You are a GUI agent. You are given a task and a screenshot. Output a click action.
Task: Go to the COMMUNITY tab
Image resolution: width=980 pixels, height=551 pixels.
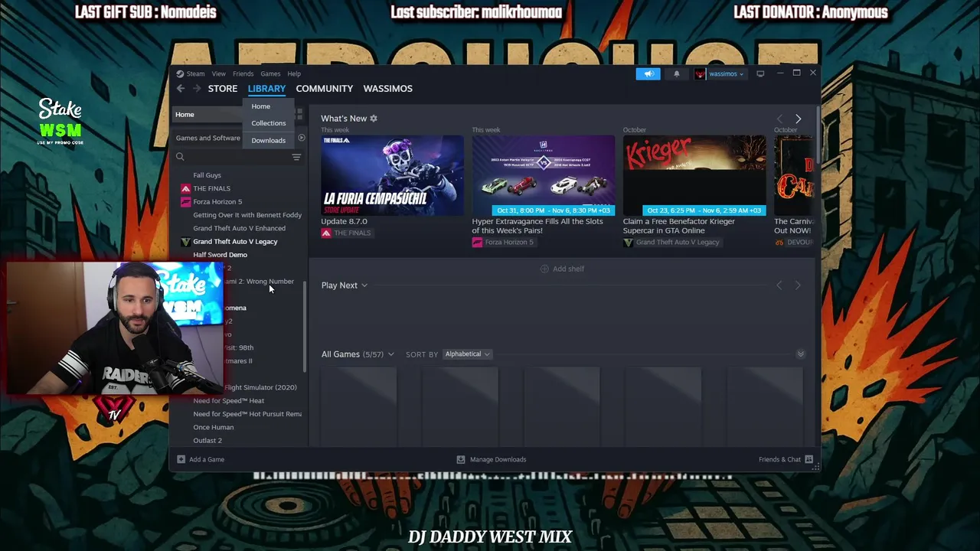click(325, 89)
